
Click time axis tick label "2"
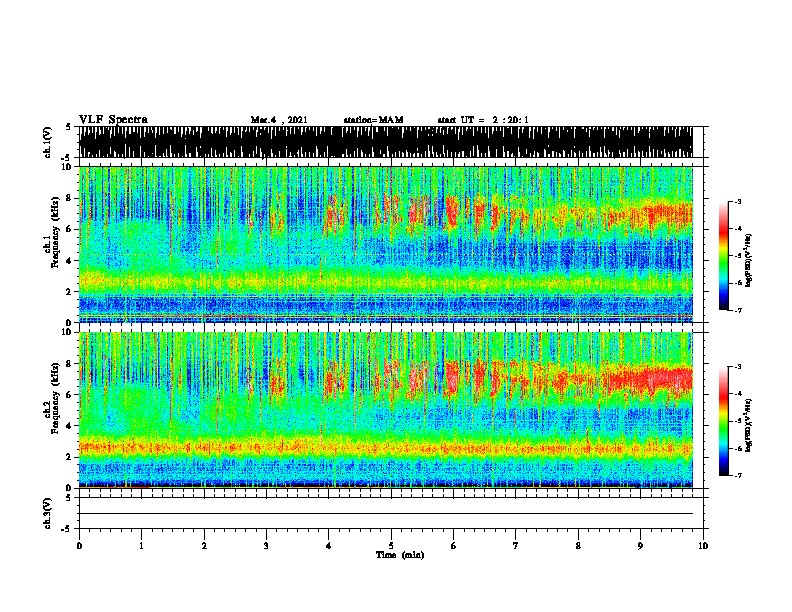click(204, 546)
